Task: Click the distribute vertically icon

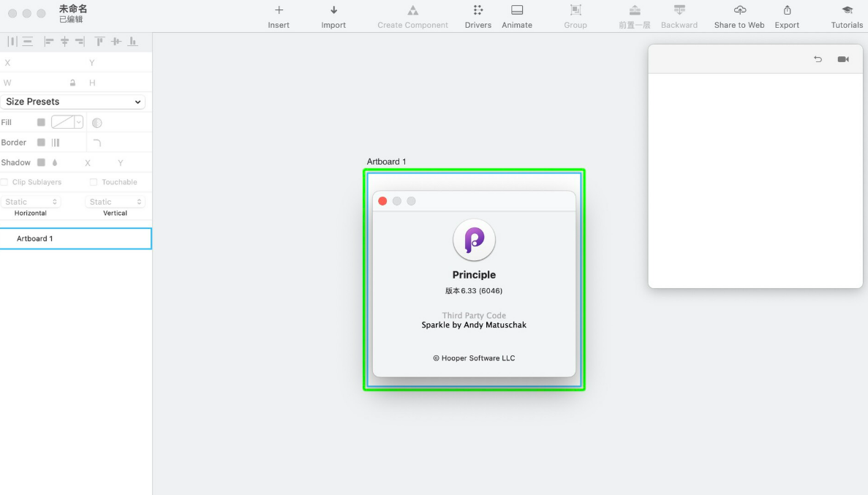Action: click(x=27, y=42)
